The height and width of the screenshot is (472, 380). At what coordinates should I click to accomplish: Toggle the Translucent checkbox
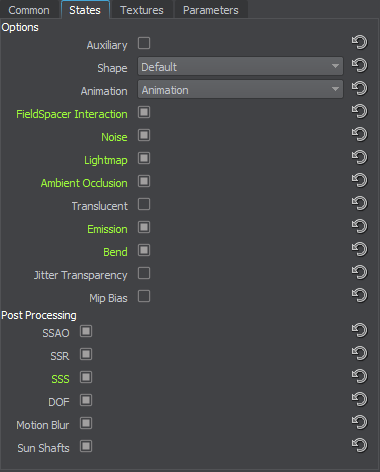[x=144, y=204]
